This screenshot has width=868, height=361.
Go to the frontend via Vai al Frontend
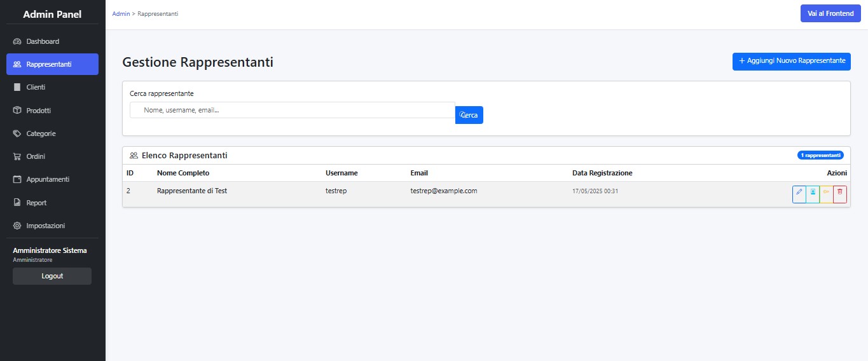pyautogui.click(x=830, y=13)
